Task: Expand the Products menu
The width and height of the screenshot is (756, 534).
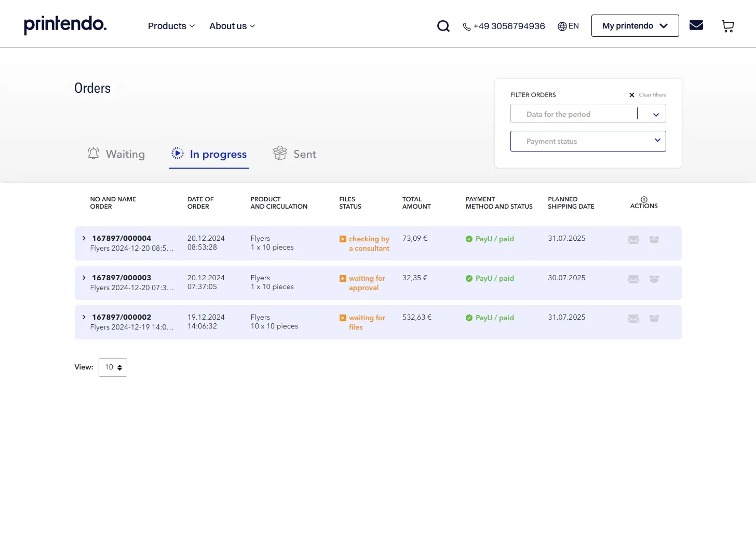Action: tap(171, 26)
